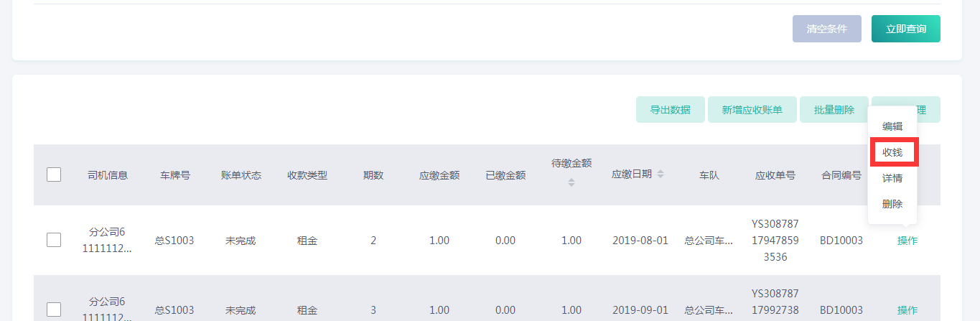Expand 操作 menu in the 2019-09-01 row
The image size is (980, 321).
coord(907,310)
